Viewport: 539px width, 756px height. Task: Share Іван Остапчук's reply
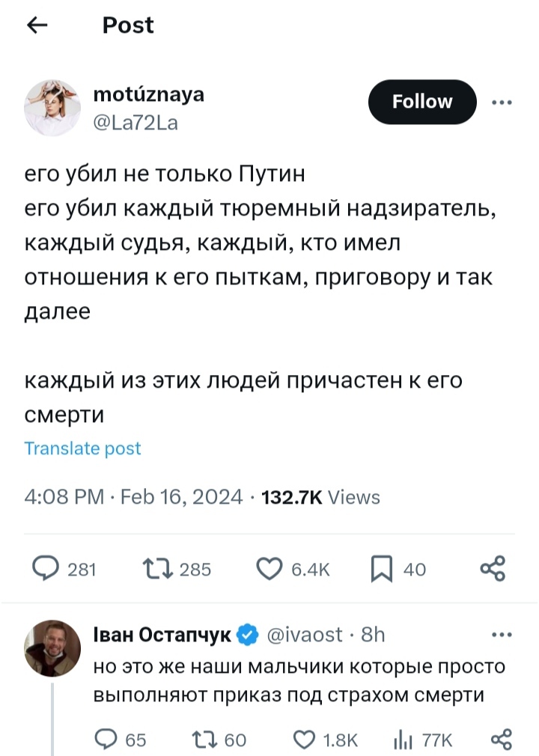[500, 740]
